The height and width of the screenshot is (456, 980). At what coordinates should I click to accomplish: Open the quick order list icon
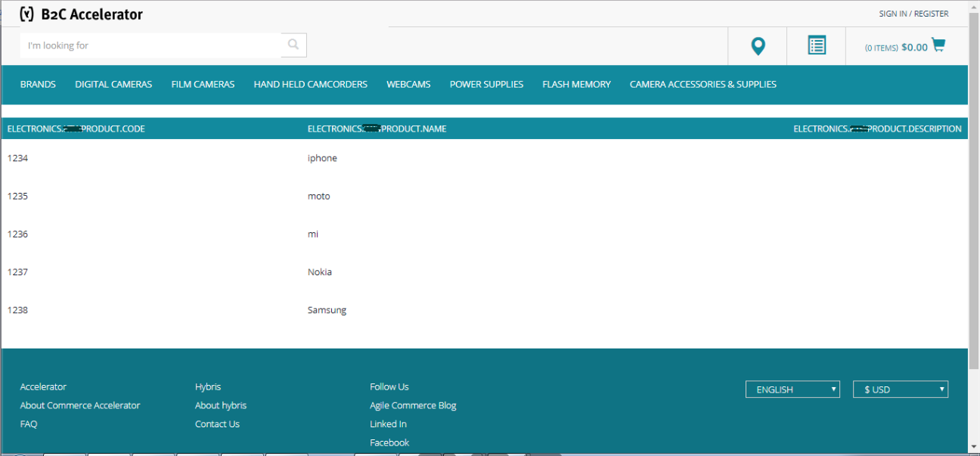[x=817, y=45]
